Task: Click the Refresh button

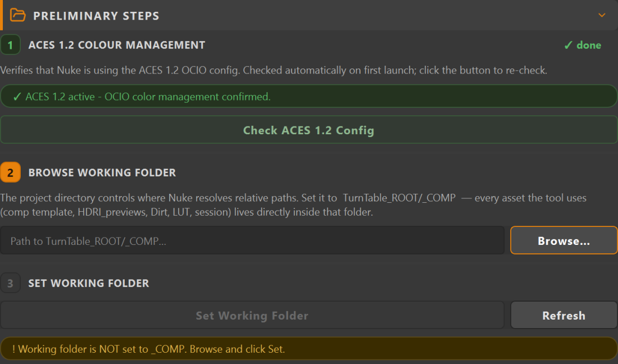Action: (564, 315)
